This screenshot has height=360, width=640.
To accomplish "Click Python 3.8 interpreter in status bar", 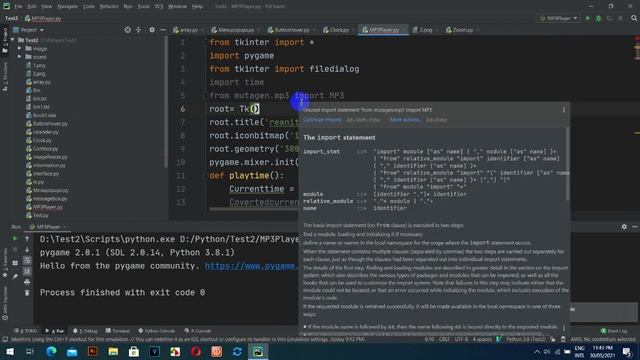I will (x=526, y=339).
